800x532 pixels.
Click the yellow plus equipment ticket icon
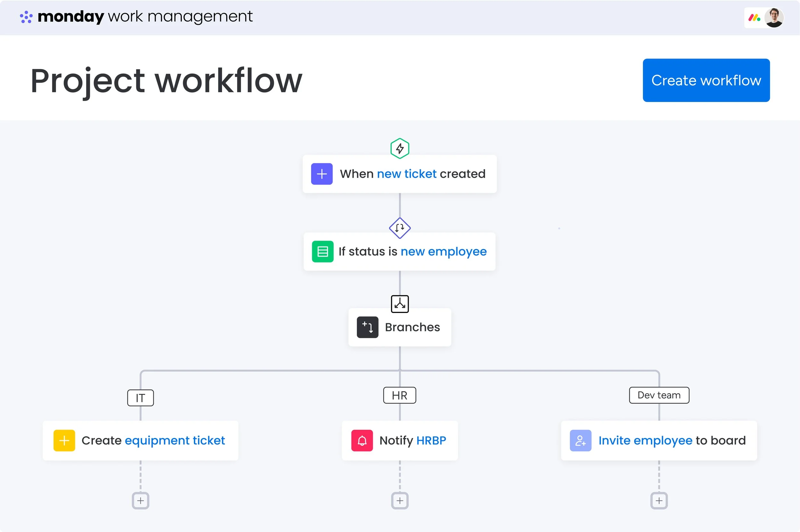64,440
